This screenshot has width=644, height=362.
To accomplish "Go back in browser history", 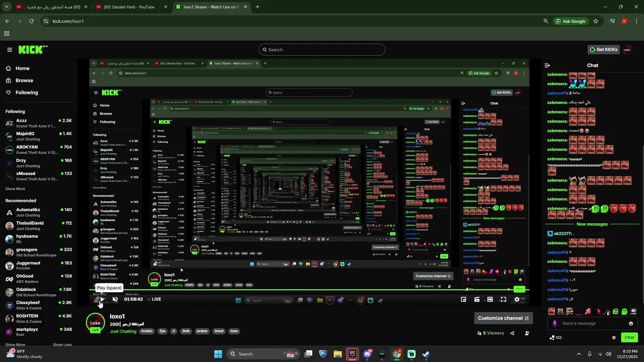I will [x=7, y=21].
